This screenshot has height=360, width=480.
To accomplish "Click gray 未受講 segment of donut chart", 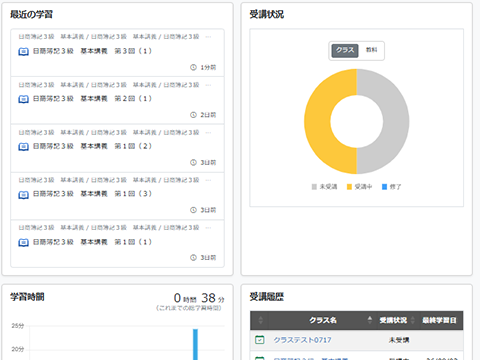I will pos(396,122).
